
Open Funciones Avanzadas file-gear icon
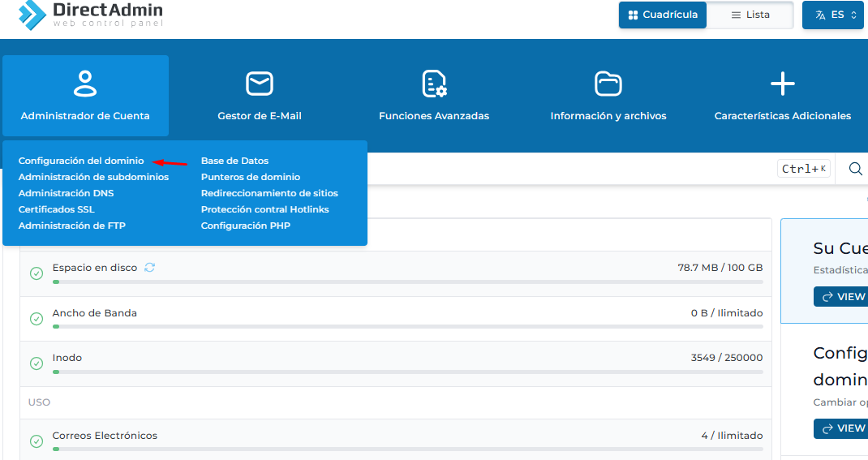coord(434,83)
